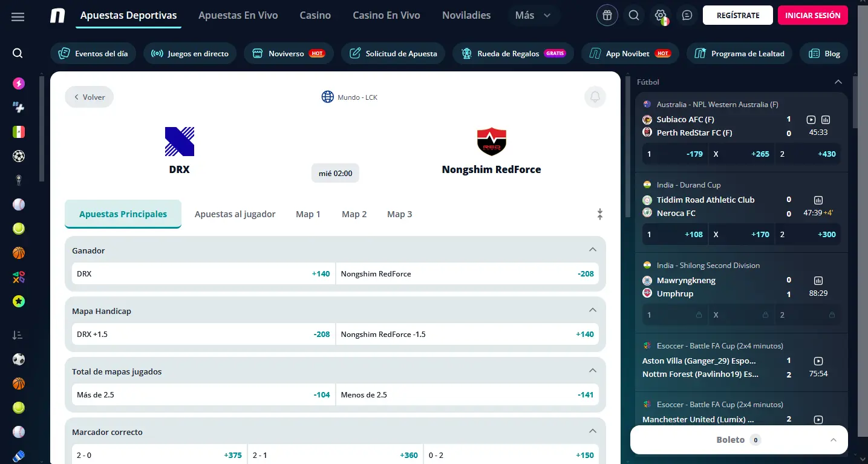This screenshot has height=464, width=868.
Task: Toggle DRX winner bet at +140
Action: [203, 273]
